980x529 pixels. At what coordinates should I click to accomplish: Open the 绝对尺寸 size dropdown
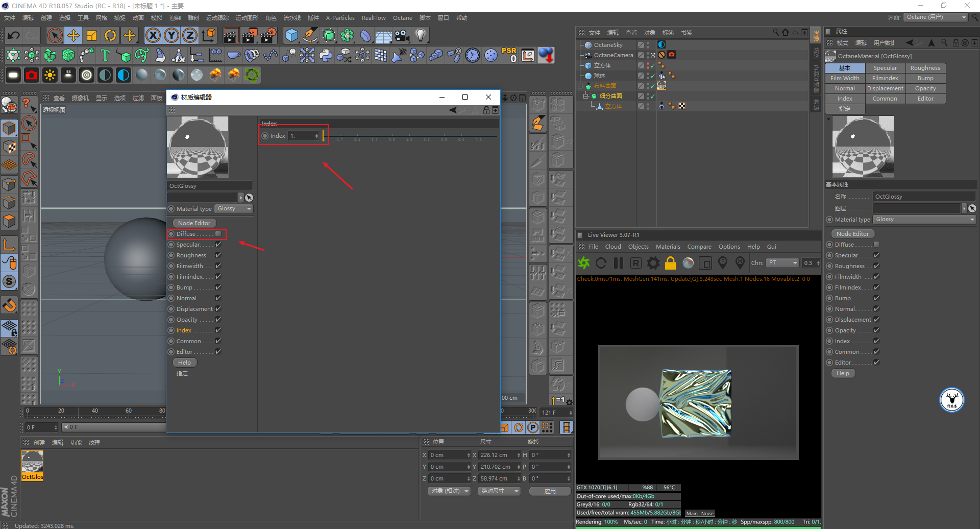coord(499,491)
